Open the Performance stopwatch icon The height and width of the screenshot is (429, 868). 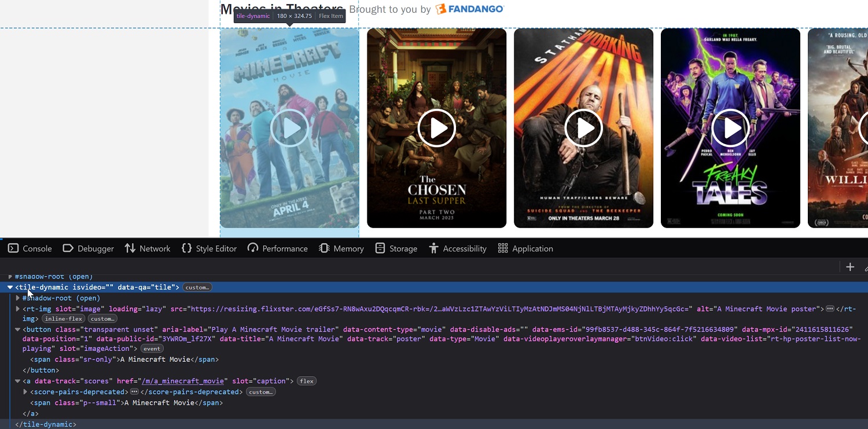[x=253, y=248]
